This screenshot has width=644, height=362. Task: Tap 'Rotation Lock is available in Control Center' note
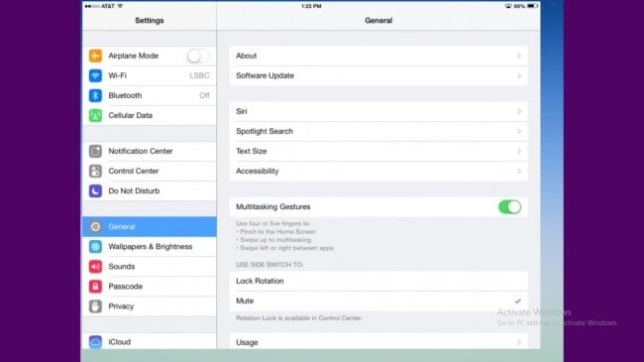(299, 318)
